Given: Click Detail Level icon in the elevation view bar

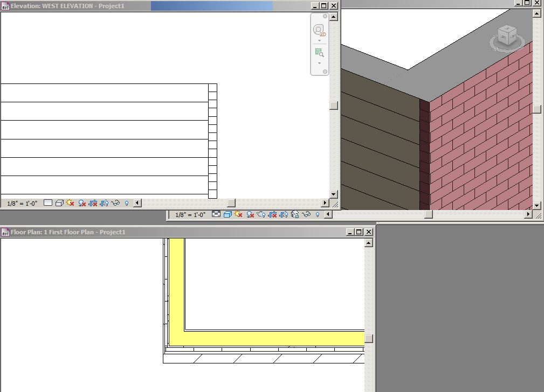Looking at the screenshot, I should click(x=48, y=203).
